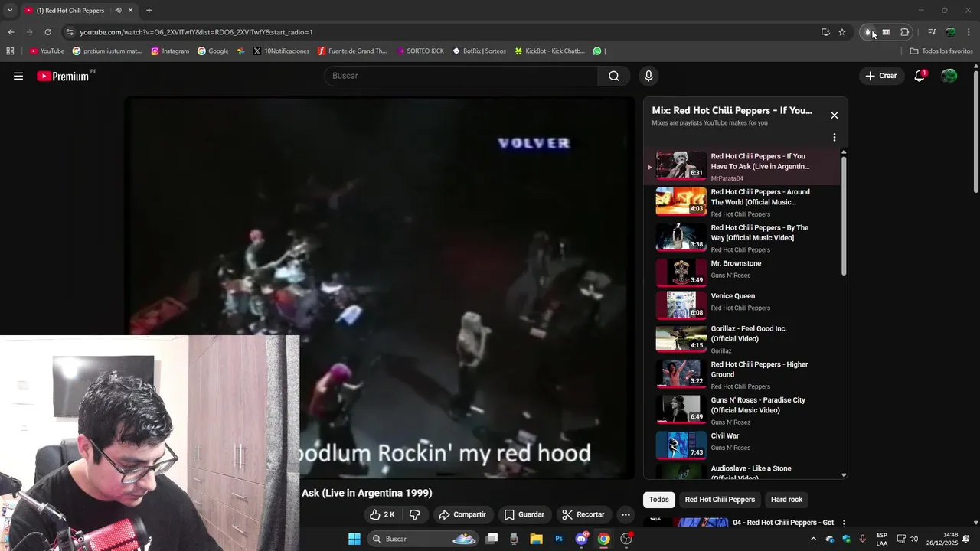Open the Mix playlist options menu
This screenshot has width=980, height=551.
click(x=835, y=138)
